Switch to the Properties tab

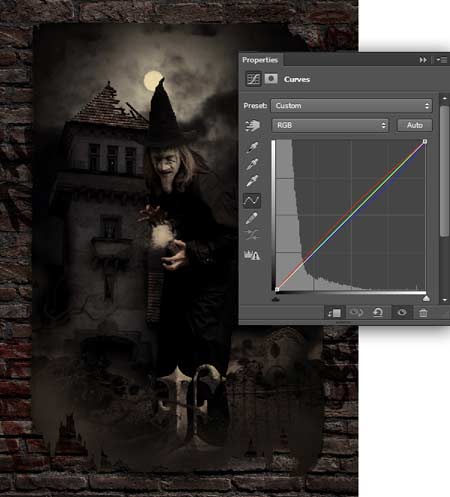click(x=260, y=60)
